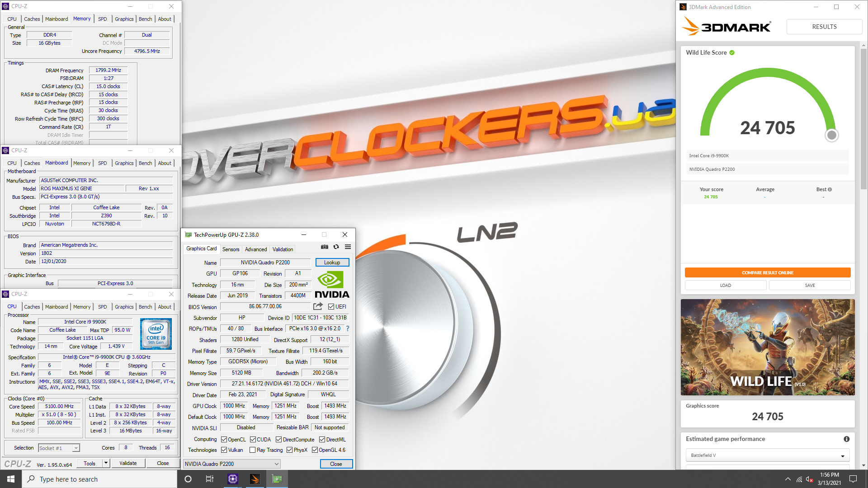Open the GPU selector dropdown in GPU-Z
This screenshot has height=488, width=868.
pos(232,464)
